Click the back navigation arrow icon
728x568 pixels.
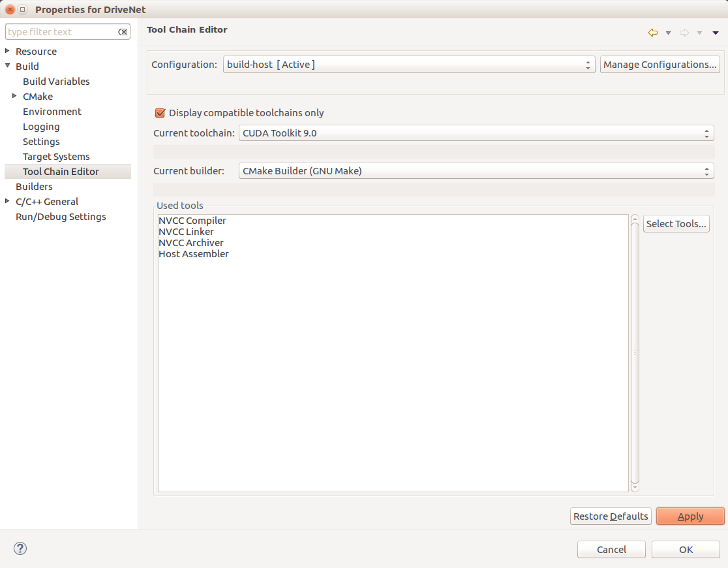pos(652,33)
